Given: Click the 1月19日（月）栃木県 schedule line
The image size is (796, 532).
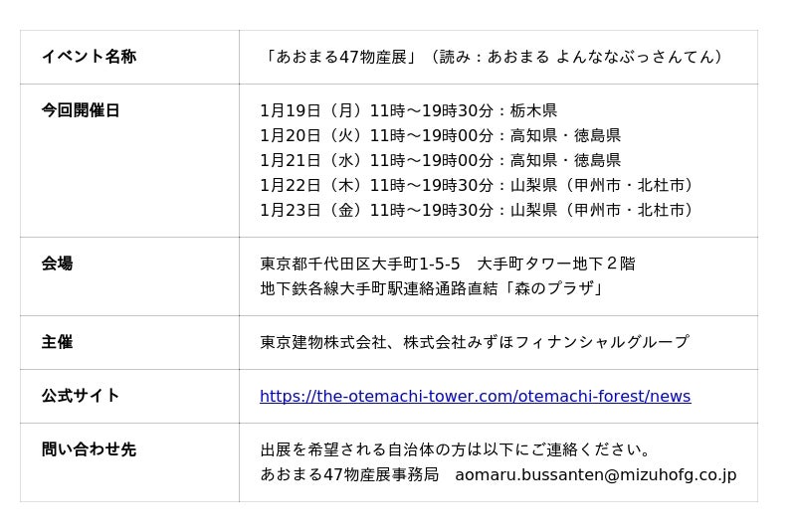Looking at the screenshot, I should [x=408, y=110].
